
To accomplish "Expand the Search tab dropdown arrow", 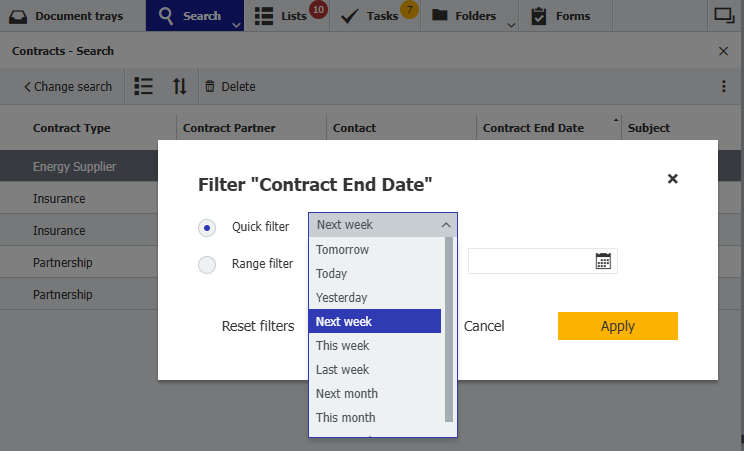I will [236, 23].
